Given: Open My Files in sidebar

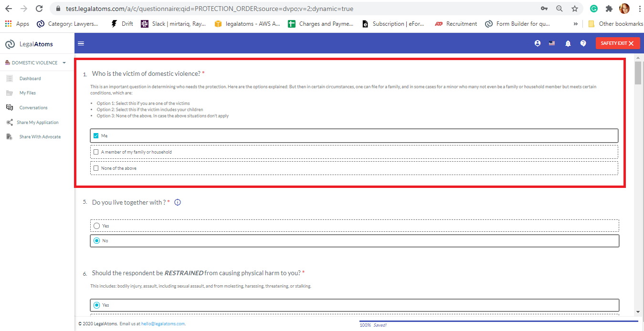Looking at the screenshot, I should pyautogui.click(x=28, y=93).
